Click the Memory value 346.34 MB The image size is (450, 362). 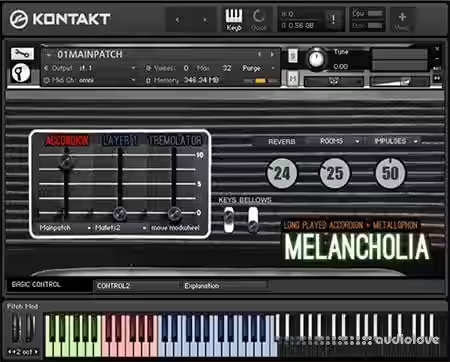201,80
